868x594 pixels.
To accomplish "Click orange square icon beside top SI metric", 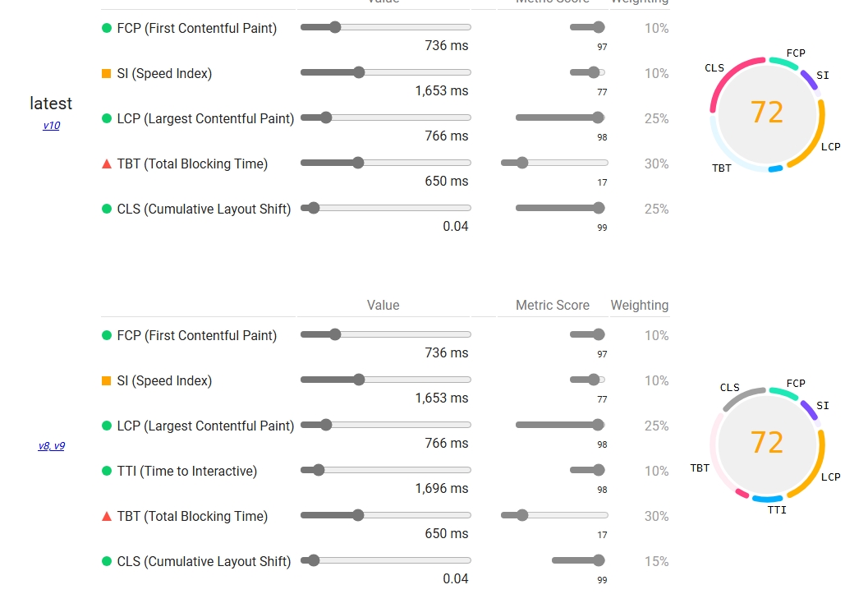I will pyautogui.click(x=107, y=74).
